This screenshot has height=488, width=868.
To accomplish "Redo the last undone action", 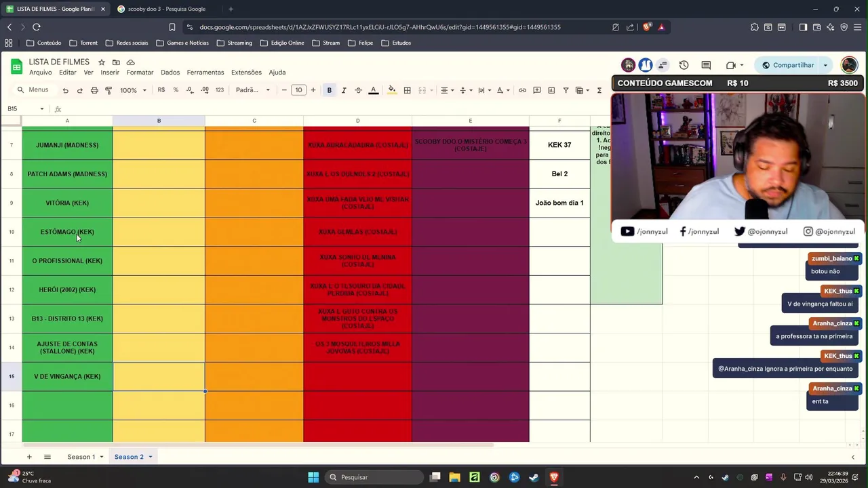I will coord(79,90).
